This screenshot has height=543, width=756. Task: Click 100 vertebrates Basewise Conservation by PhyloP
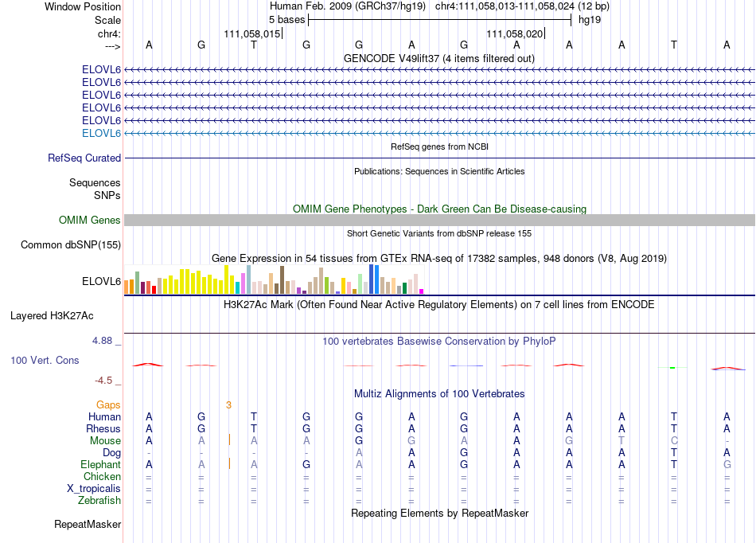pos(438,342)
